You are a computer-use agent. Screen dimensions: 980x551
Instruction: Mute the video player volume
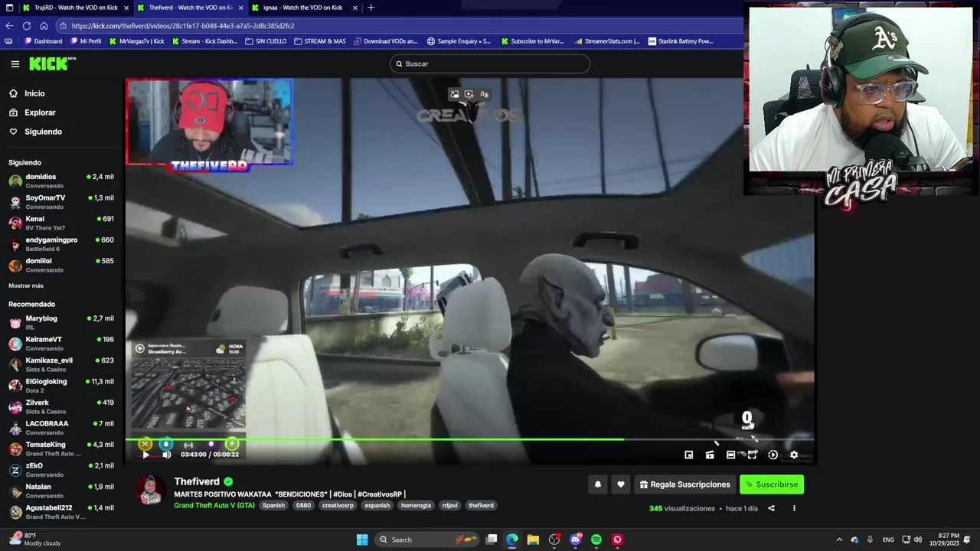(167, 455)
